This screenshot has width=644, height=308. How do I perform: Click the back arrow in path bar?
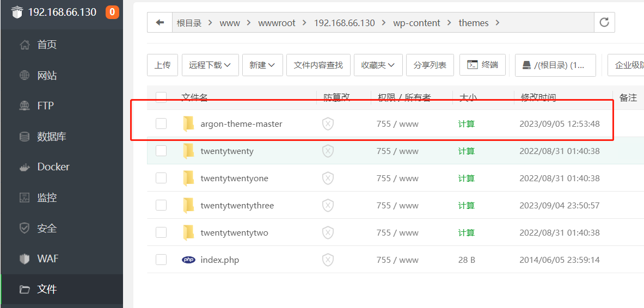160,23
